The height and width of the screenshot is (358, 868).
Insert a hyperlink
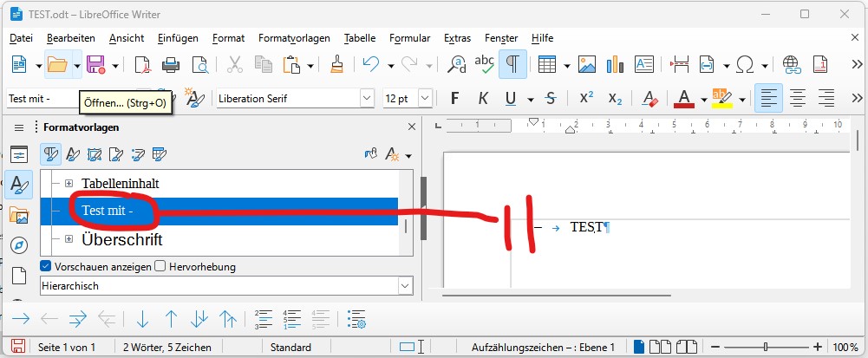(792, 65)
